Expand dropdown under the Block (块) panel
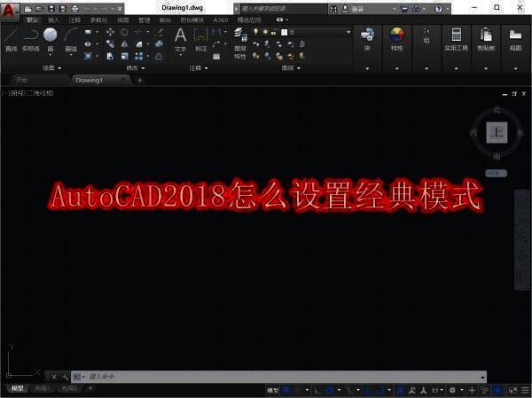Screen dimensions: 532x398 tap(367, 68)
